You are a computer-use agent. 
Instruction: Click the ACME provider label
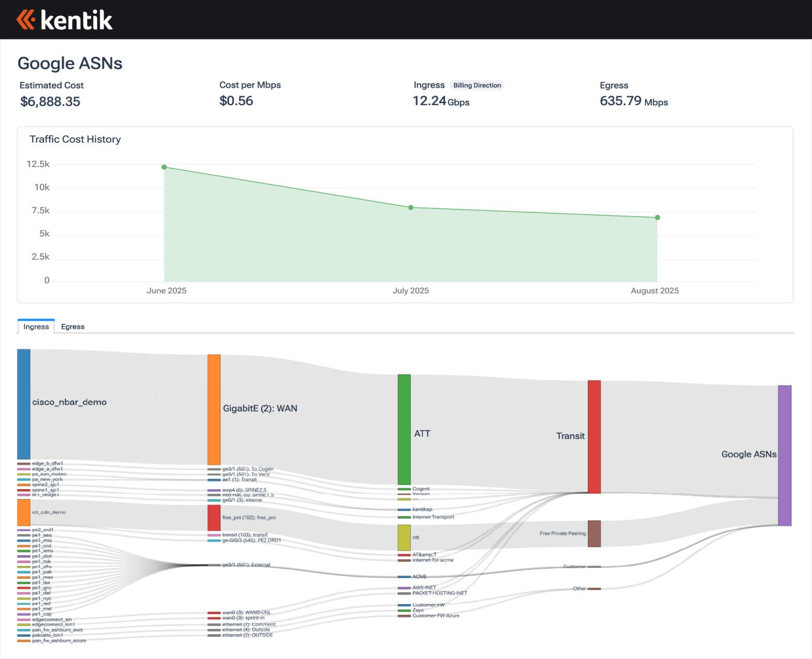[419, 577]
